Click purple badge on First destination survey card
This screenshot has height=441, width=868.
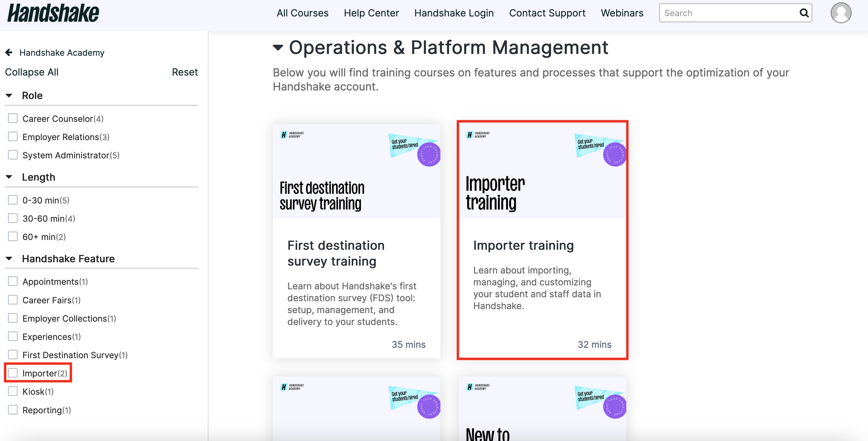(x=429, y=154)
